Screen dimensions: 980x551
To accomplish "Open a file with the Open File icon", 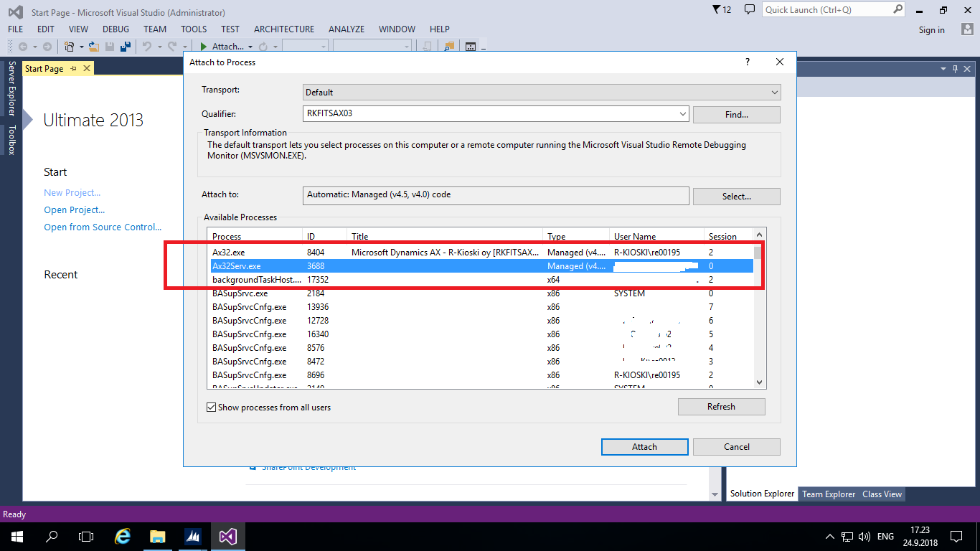I will point(93,46).
